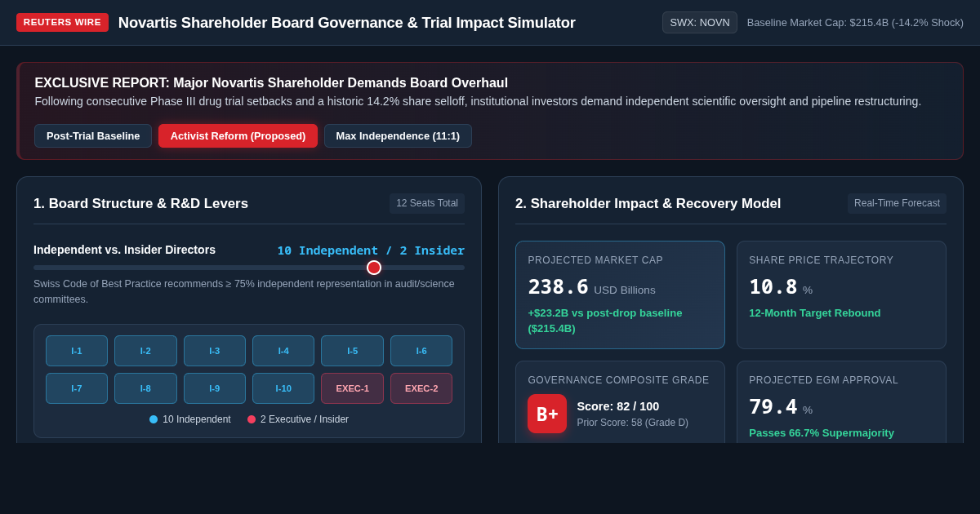The image size is (980, 514).
Task: Select board seat I-6
Action: coord(421,351)
